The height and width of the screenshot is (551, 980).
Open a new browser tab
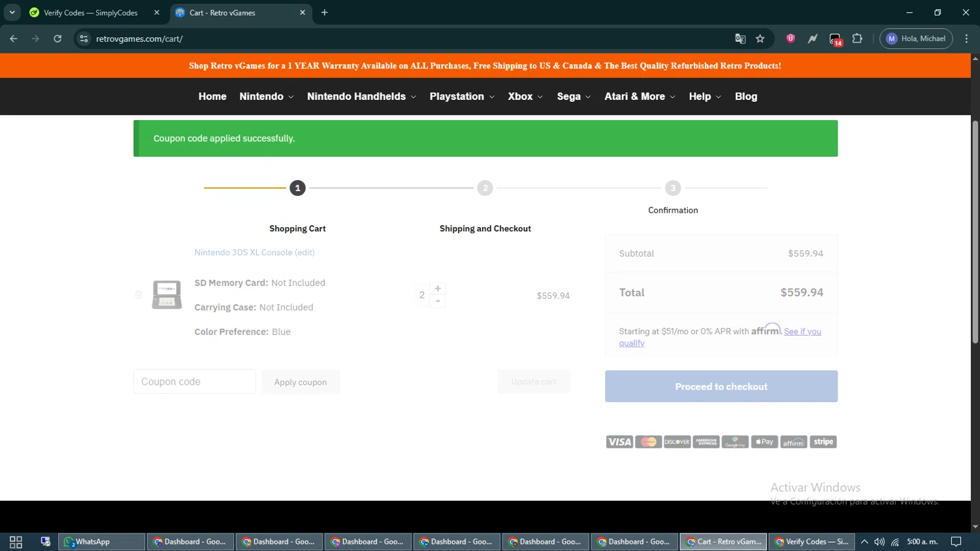[325, 12]
